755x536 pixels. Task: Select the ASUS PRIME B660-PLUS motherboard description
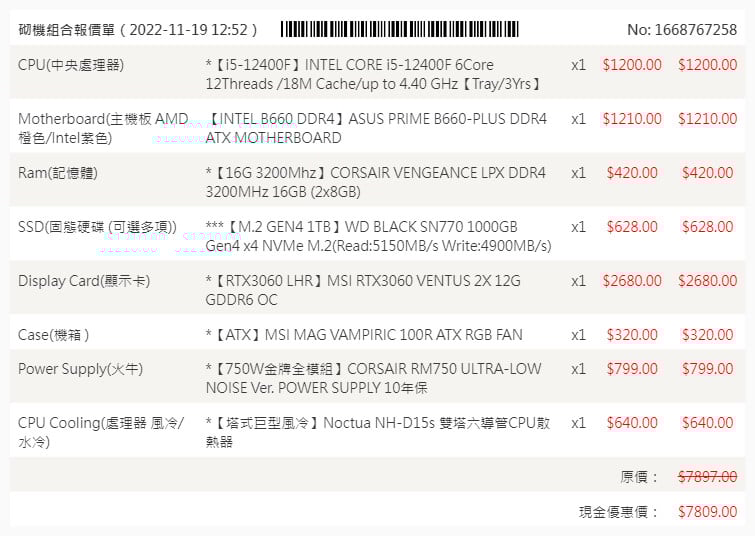click(x=377, y=128)
